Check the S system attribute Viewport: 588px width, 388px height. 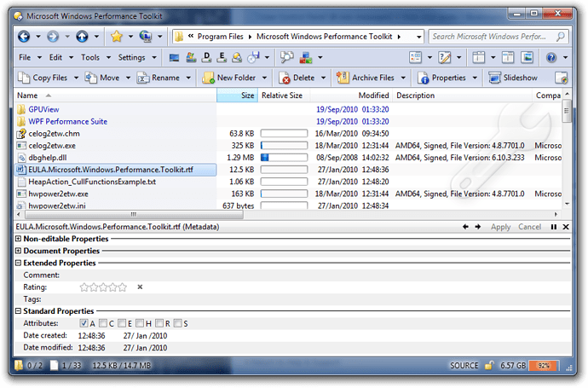click(x=178, y=323)
